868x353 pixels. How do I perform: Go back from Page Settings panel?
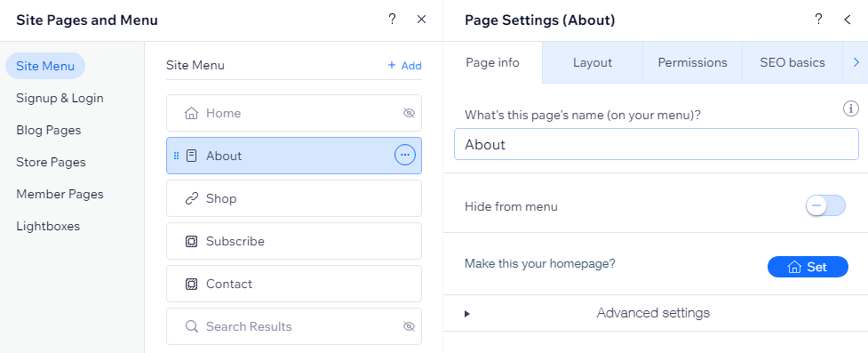click(847, 20)
